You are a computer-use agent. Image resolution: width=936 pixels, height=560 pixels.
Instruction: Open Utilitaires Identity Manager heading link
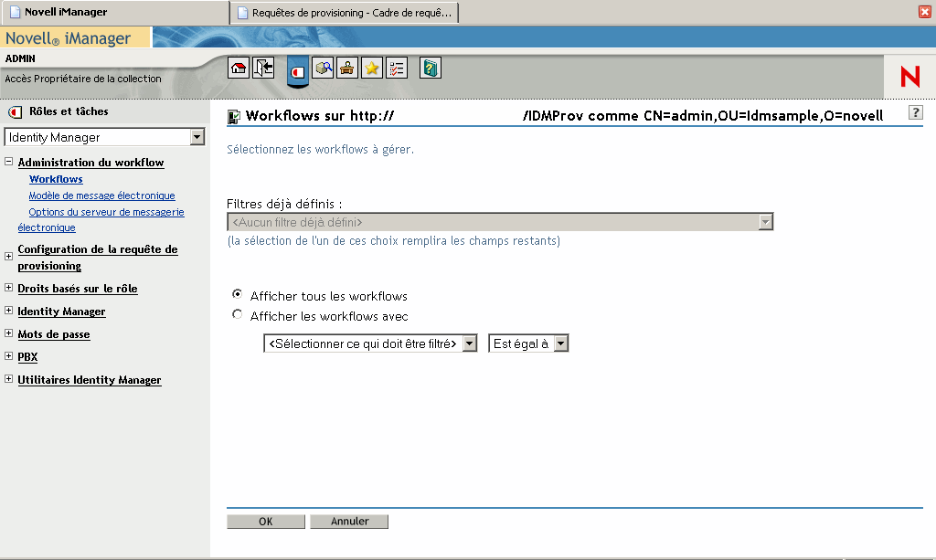point(90,380)
